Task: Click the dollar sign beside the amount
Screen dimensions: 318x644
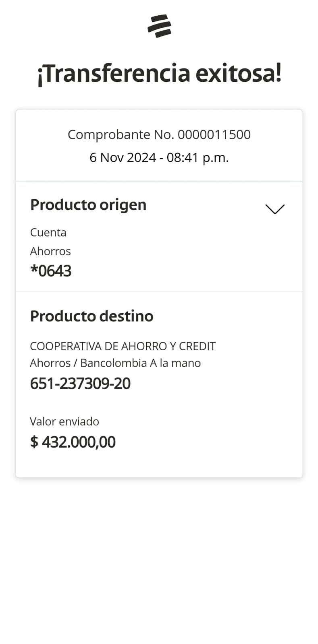Action: [x=34, y=442]
